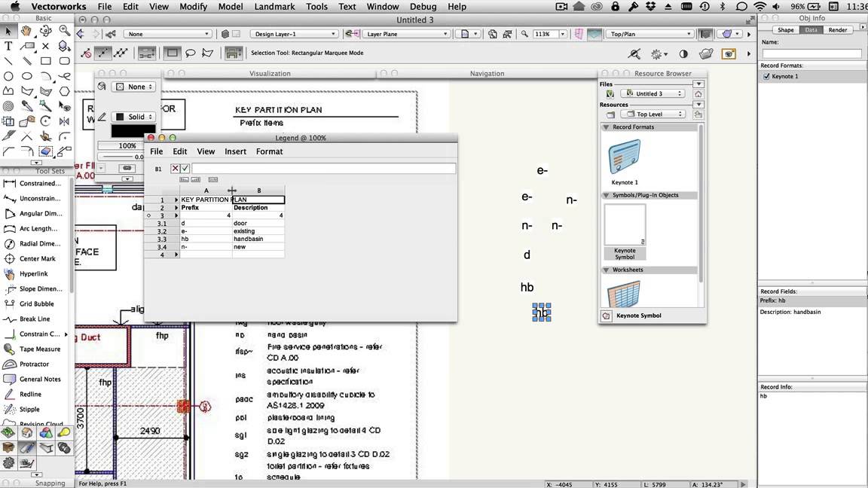
Task: Switch to the Shape tab in Obj Info
Action: pyautogui.click(x=786, y=30)
